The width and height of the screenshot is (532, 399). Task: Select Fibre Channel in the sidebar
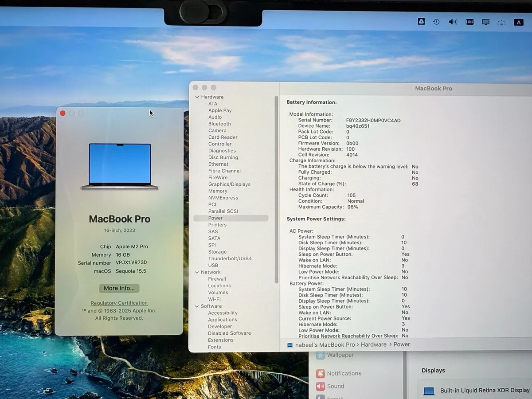[x=224, y=171]
